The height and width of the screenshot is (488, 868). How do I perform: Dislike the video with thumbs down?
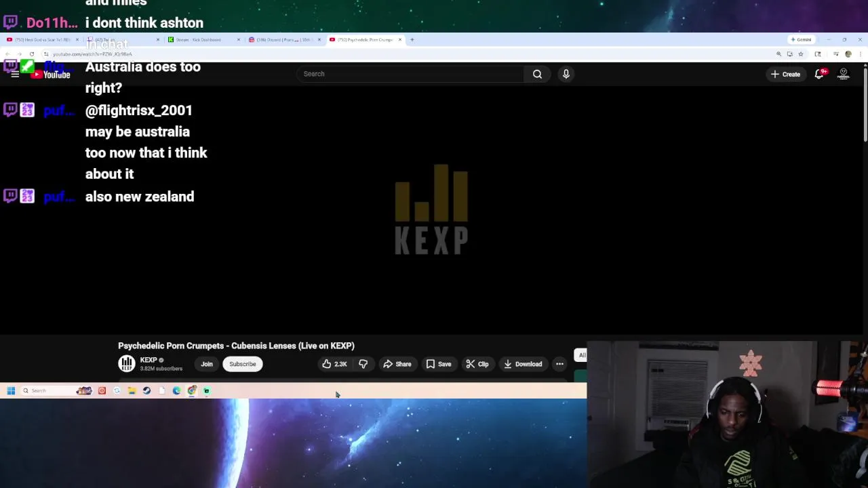click(363, 364)
